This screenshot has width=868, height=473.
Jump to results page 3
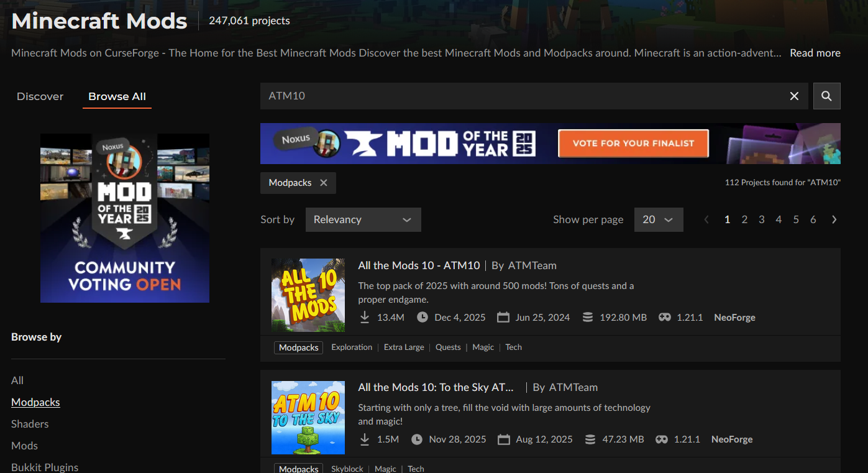[x=761, y=219]
